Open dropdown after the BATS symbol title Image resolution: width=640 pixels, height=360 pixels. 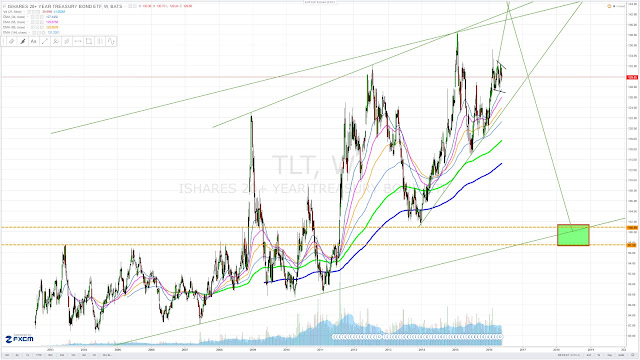(x=125, y=6)
